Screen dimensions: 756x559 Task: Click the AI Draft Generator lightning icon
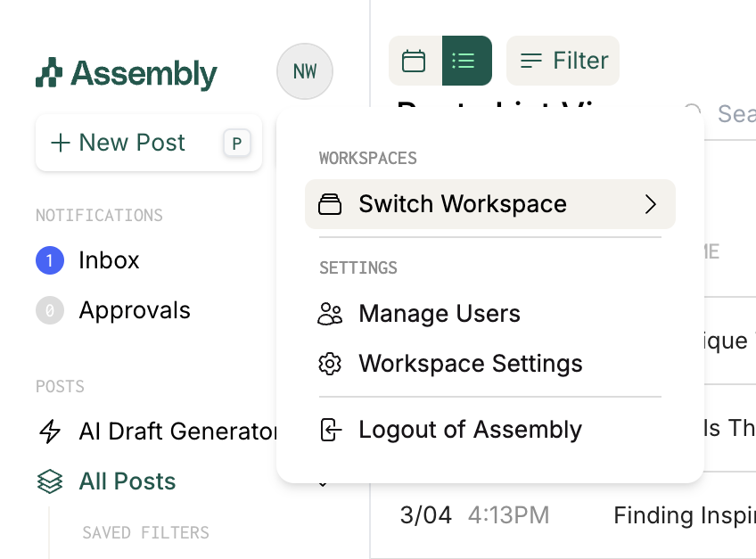click(x=50, y=432)
